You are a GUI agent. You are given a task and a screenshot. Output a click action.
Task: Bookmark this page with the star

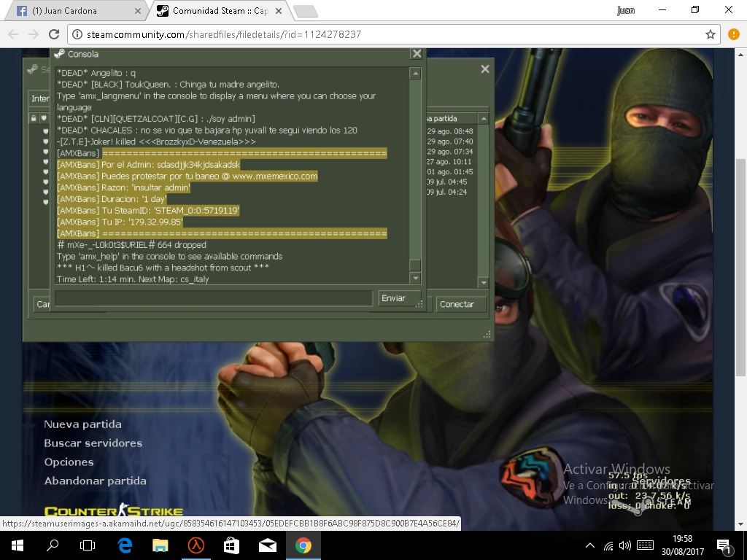[x=711, y=34]
